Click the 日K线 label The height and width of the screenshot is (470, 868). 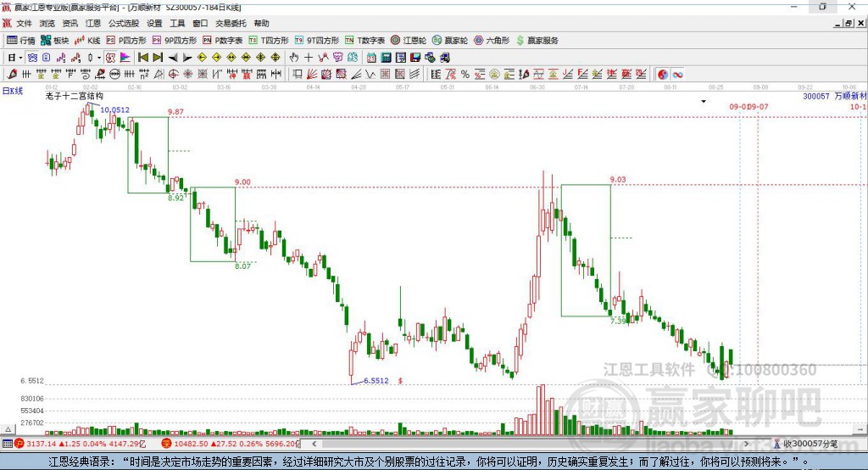click(x=13, y=91)
